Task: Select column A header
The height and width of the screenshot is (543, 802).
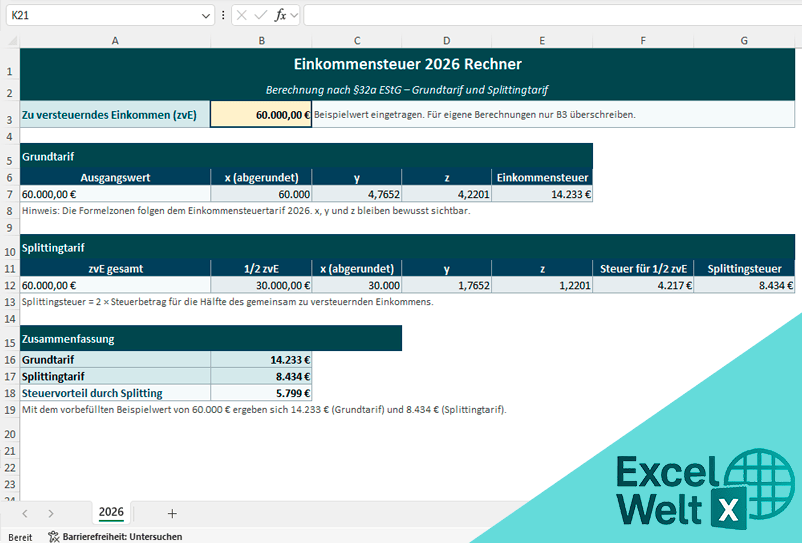Action: click(115, 40)
